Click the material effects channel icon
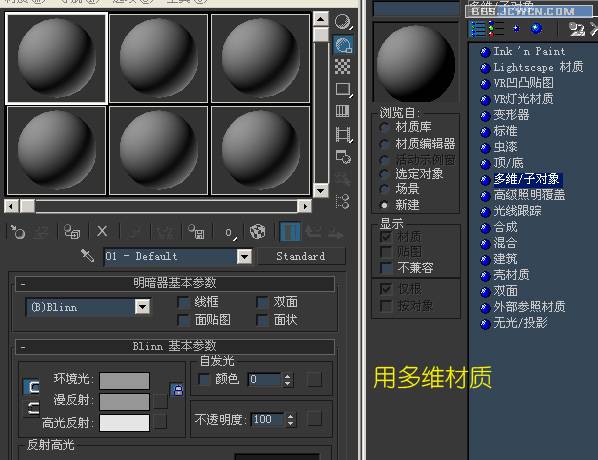The width and height of the screenshot is (598, 460). [x=229, y=233]
